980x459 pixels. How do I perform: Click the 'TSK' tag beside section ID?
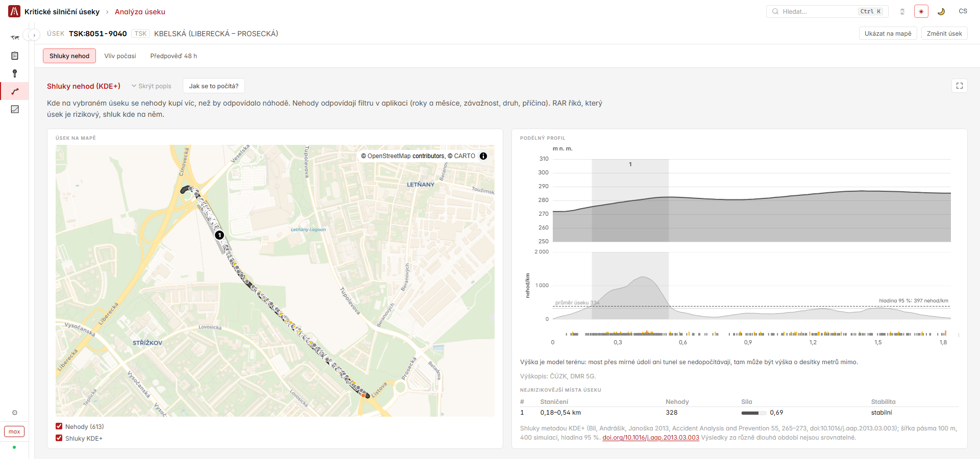pos(140,34)
